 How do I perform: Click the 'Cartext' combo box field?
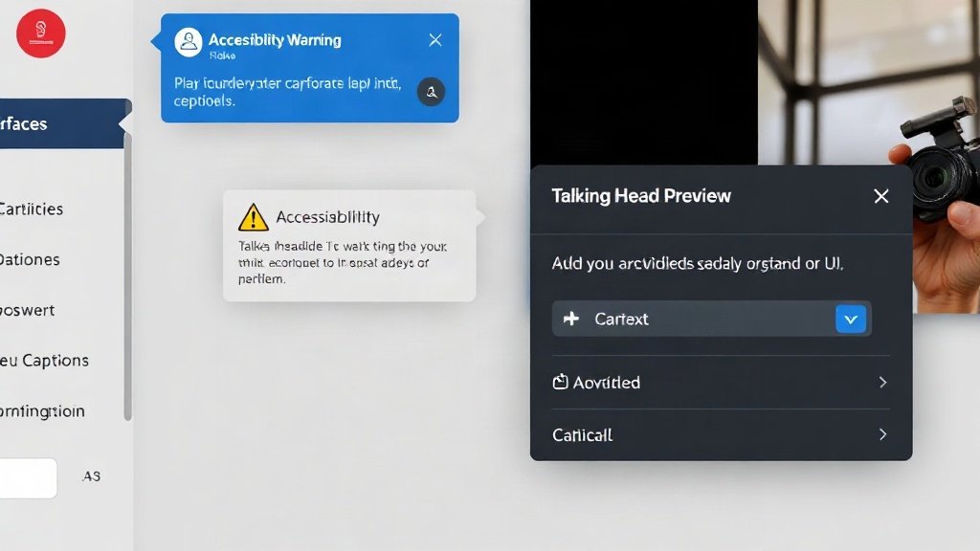click(x=711, y=319)
